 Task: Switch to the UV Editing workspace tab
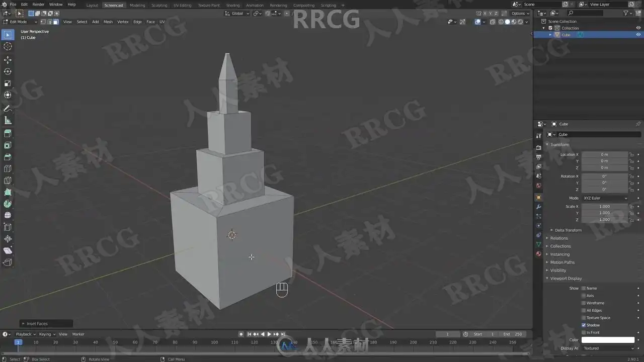[x=182, y=6]
